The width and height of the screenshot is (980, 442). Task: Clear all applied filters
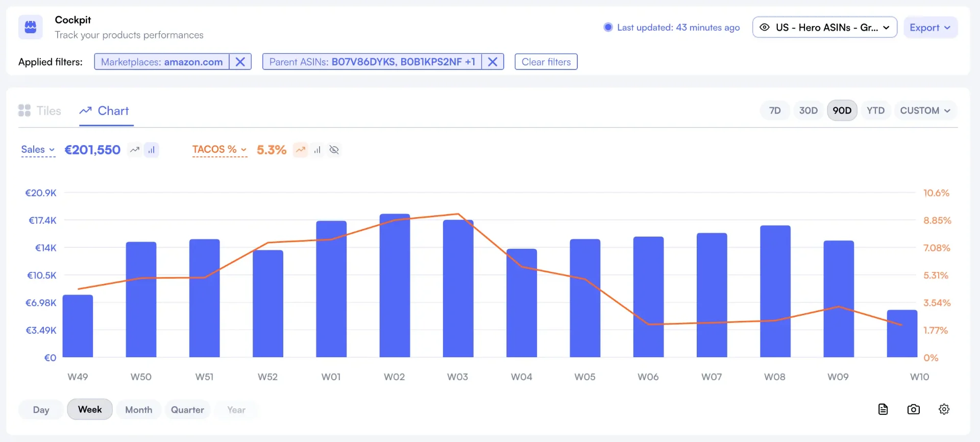point(546,62)
